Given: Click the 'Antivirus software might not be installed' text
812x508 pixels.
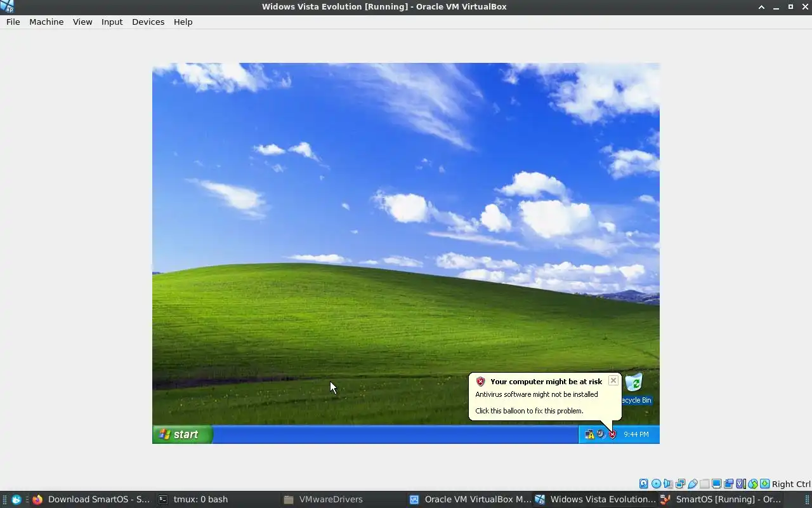Looking at the screenshot, I should (537, 394).
